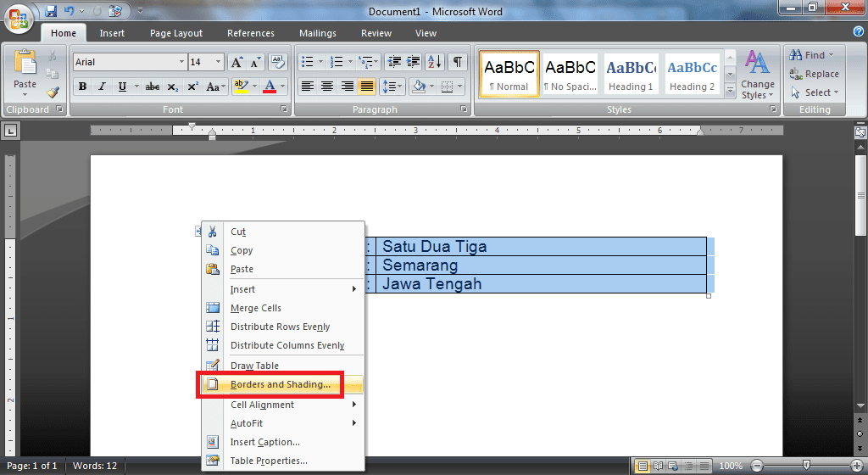Toggle Italic formatting
Image resolution: width=868 pixels, height=475 pixels.
(103, 87)
